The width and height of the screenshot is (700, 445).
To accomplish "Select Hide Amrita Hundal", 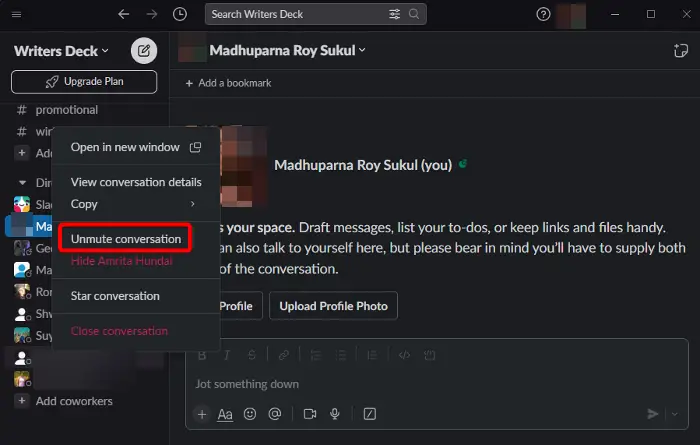I will (121, 261).
